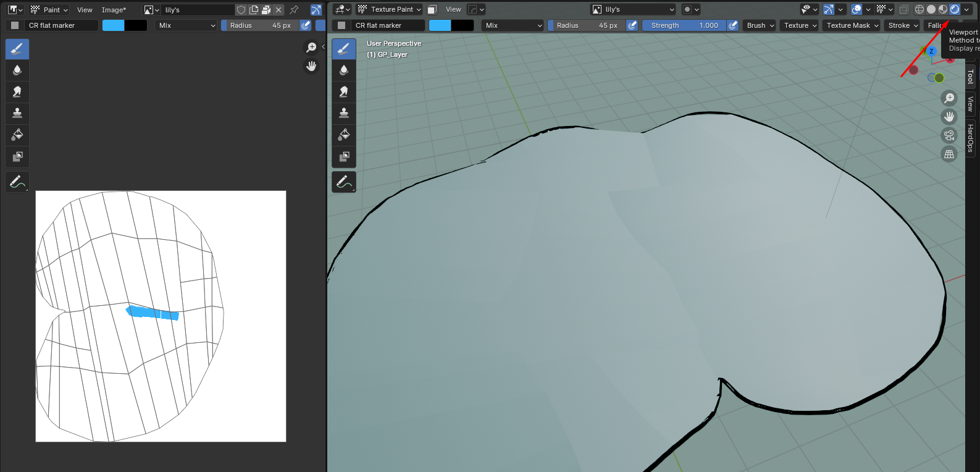Open the Image* menu

114,10
